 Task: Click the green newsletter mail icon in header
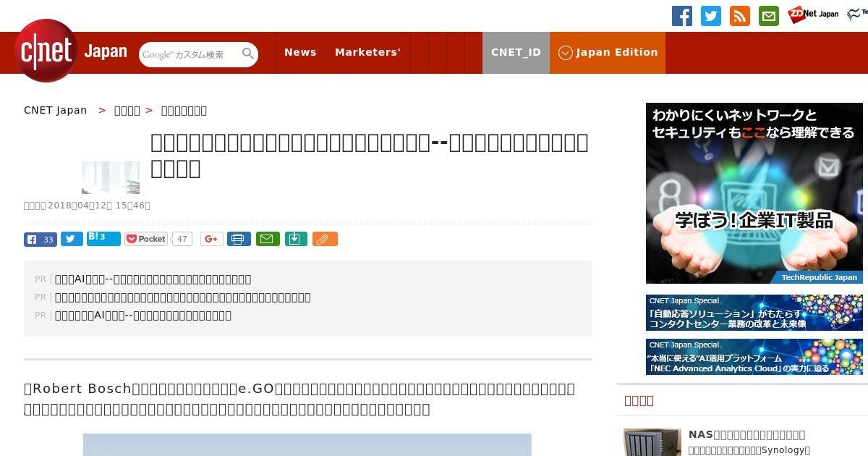(x=769, y=16)
